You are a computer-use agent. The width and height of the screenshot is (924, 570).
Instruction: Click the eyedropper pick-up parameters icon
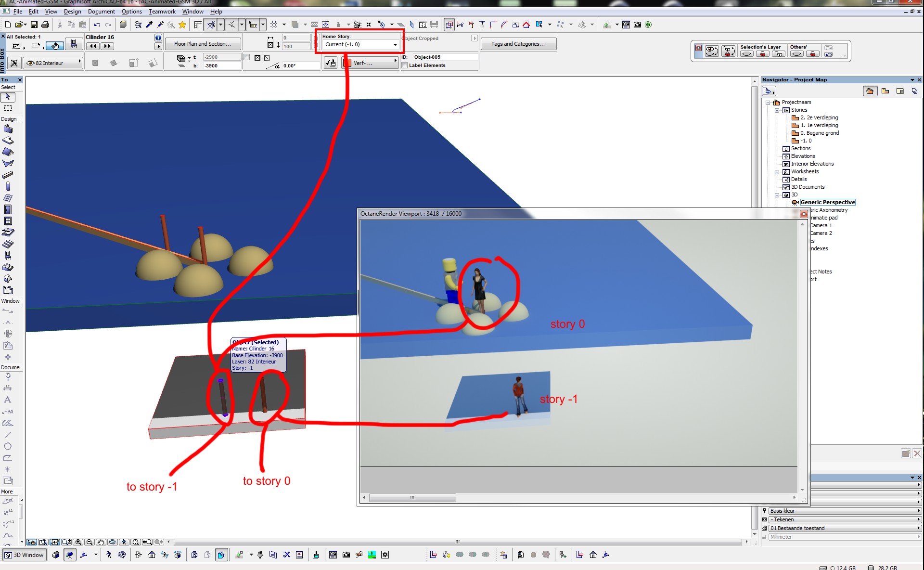click(x=149, y=25)
